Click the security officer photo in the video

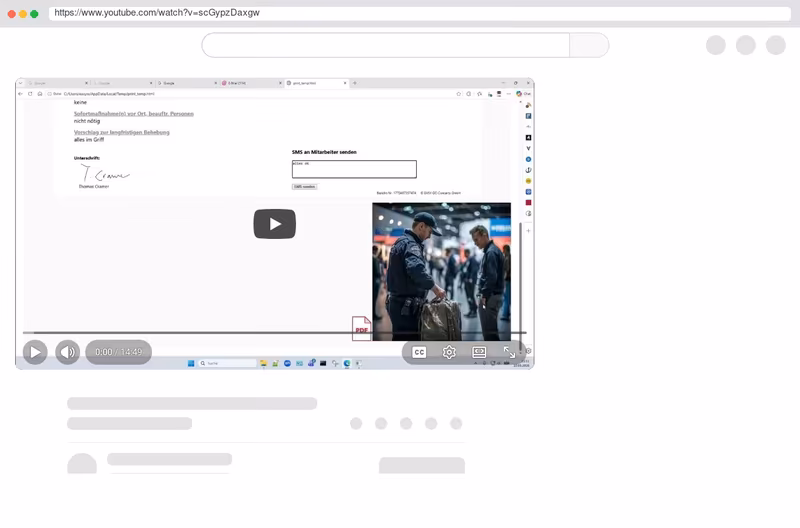point(441,271)
